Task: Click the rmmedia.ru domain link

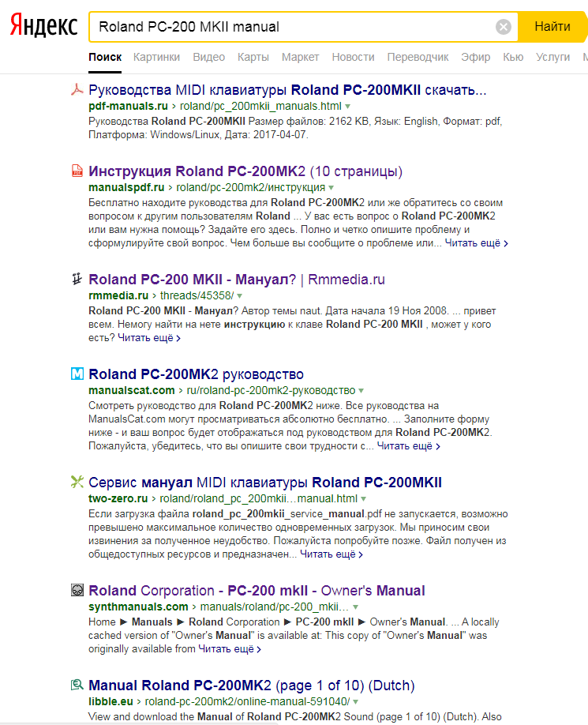Action: pyautogui.click(x=118, y=295)
